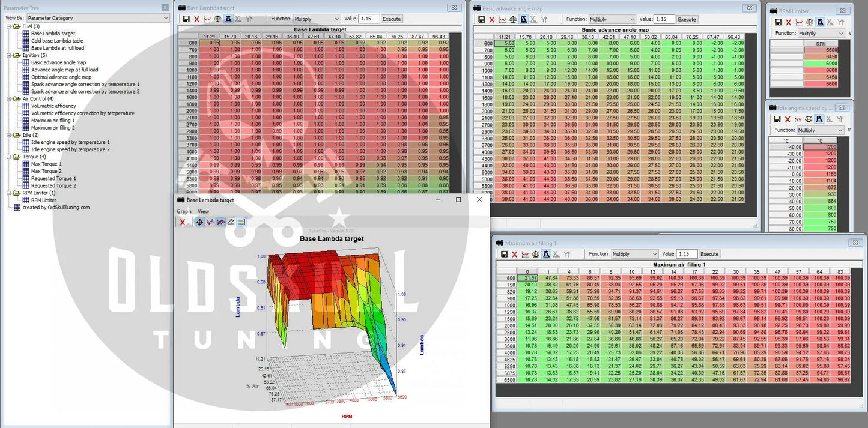Select Volumetric efficiency in the parameter tree
This screenshot has width=868, height=428.
click(x=53, y=106)
